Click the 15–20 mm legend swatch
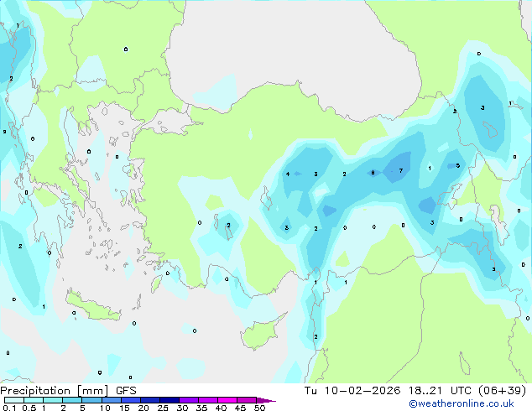 131,400
